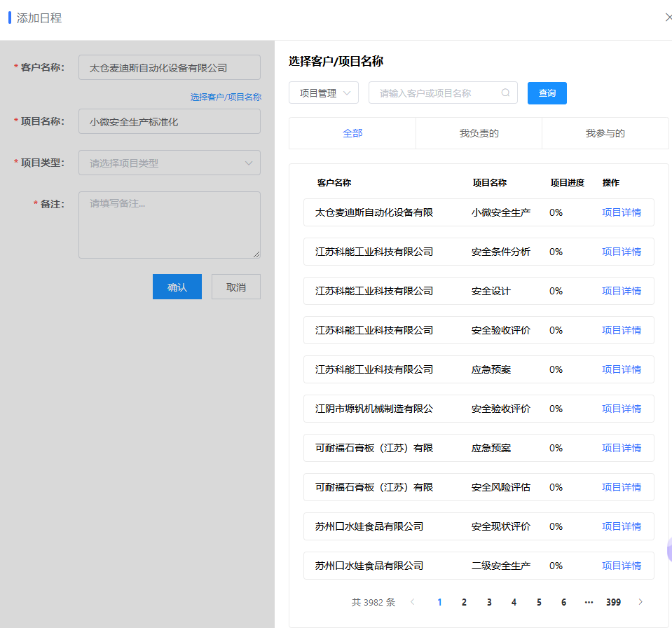Jump to page 399 in pagination
The width and height of the screenshot is (672, 628).
pyautogui.click(x=613, y=602)
